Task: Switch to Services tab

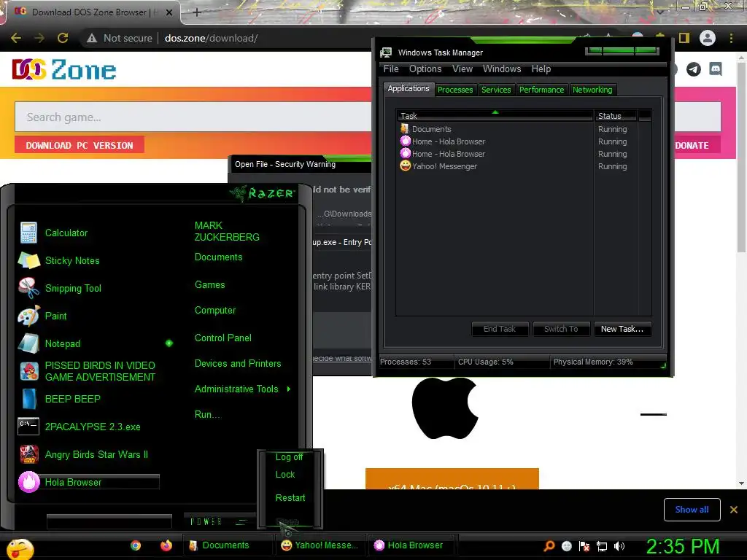Action: [496, 90]
